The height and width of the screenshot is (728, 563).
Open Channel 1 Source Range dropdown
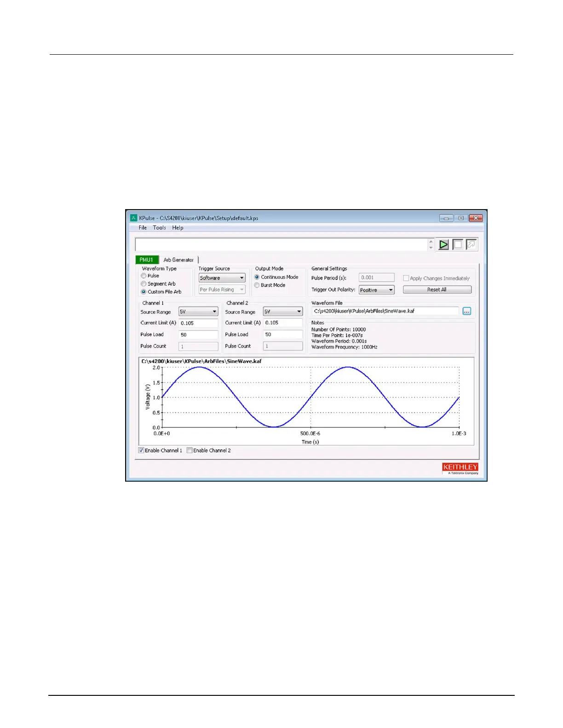[198, 312]
